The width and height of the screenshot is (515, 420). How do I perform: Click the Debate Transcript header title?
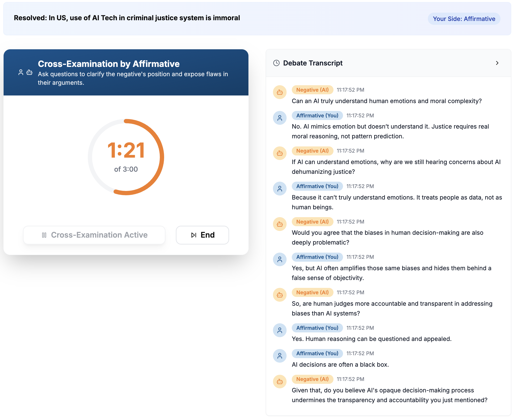point(313,63)
